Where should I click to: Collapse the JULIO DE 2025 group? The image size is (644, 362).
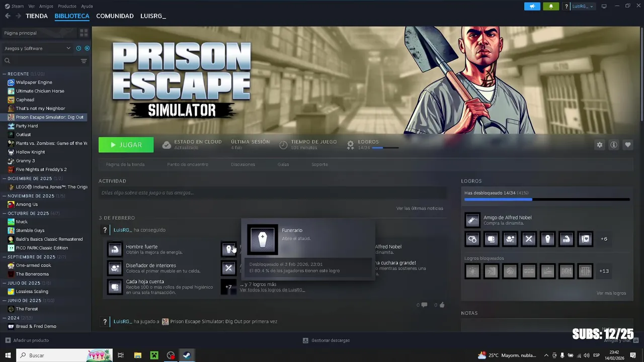tap(5, 283)
